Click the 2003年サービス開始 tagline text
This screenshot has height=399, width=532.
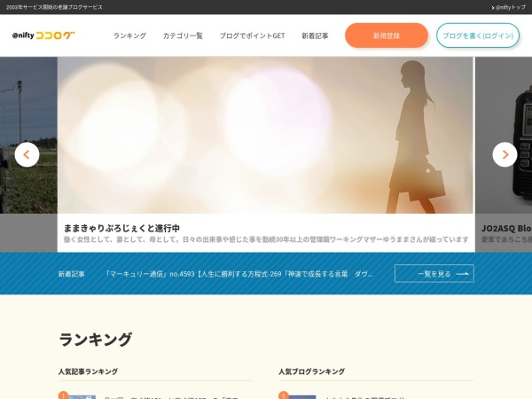pos(54,7)
